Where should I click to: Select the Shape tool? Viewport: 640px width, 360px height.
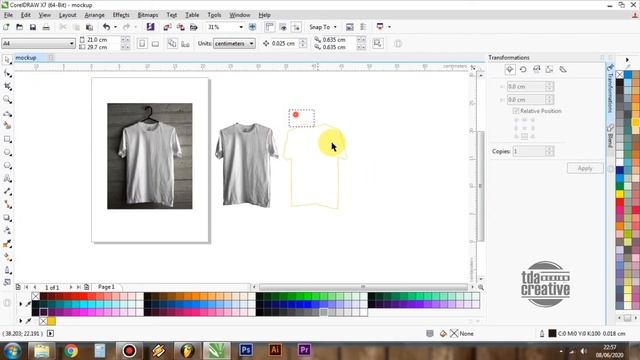click(x=7, y=73)
